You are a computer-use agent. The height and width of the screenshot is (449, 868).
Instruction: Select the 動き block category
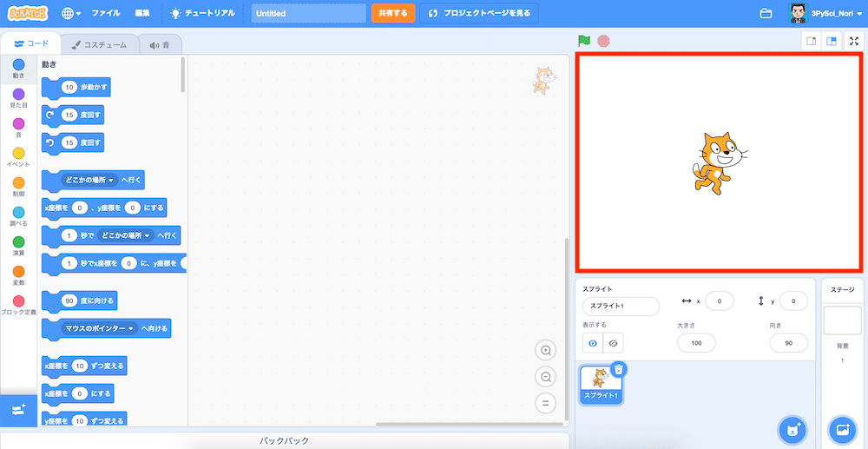[18, 69]
